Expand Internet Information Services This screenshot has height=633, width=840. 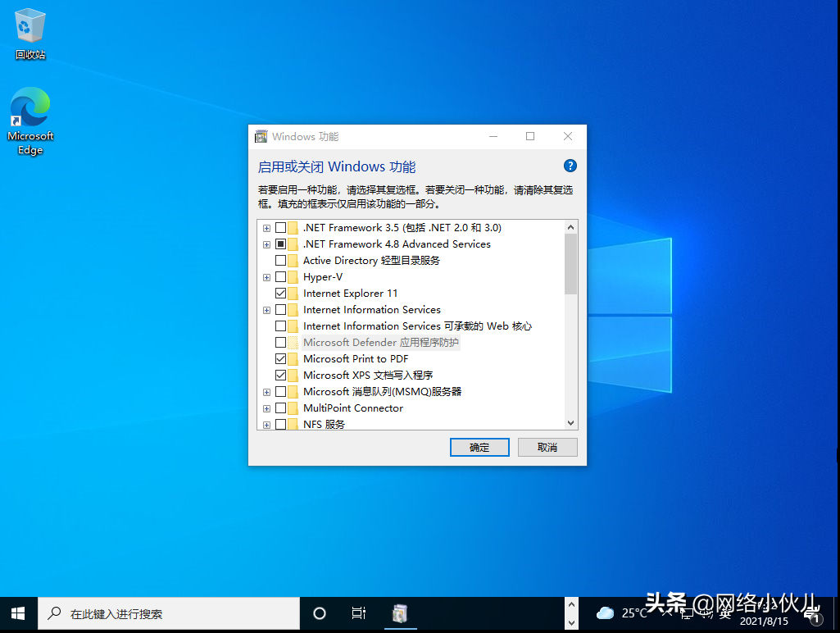(x=266, y=309)
